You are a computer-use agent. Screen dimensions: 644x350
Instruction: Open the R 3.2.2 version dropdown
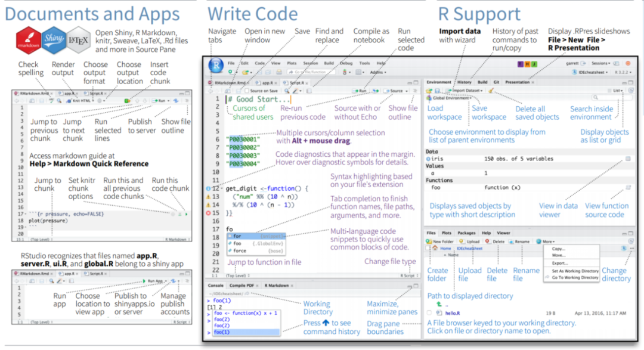tap(624, 72)
